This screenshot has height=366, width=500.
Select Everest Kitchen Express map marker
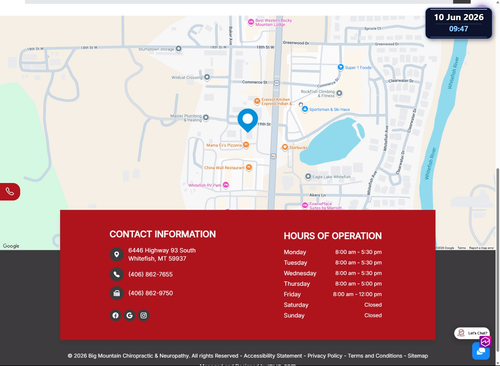[257, 101]
